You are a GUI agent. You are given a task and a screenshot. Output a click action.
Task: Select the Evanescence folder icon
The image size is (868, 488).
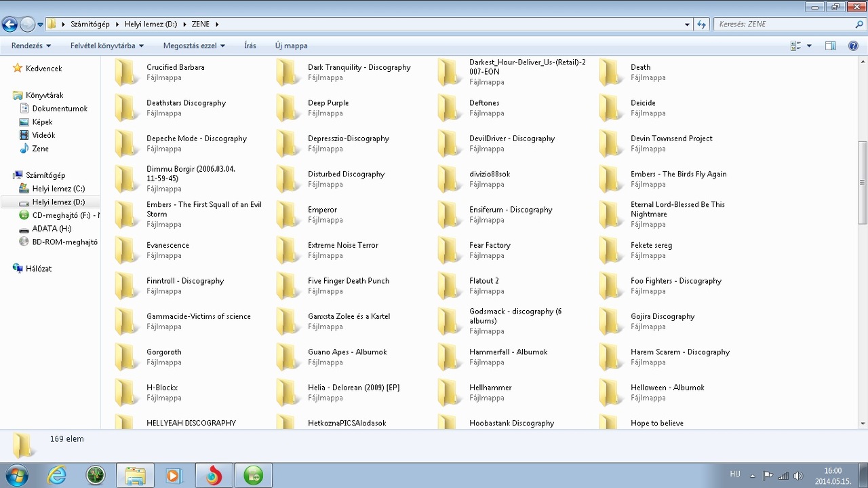[127, 250]
